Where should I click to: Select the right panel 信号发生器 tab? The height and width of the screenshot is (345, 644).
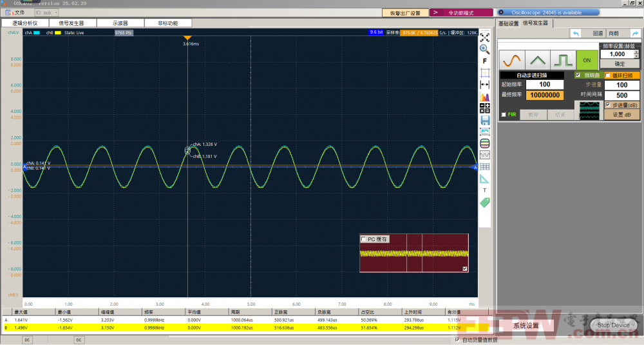[x=536, y=23]
